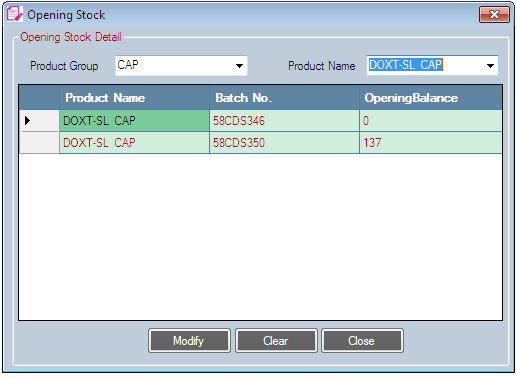517x378 pixels.
Task: Click the Product Name field showing DOXT-SL CAP
Action: [432, 65]
